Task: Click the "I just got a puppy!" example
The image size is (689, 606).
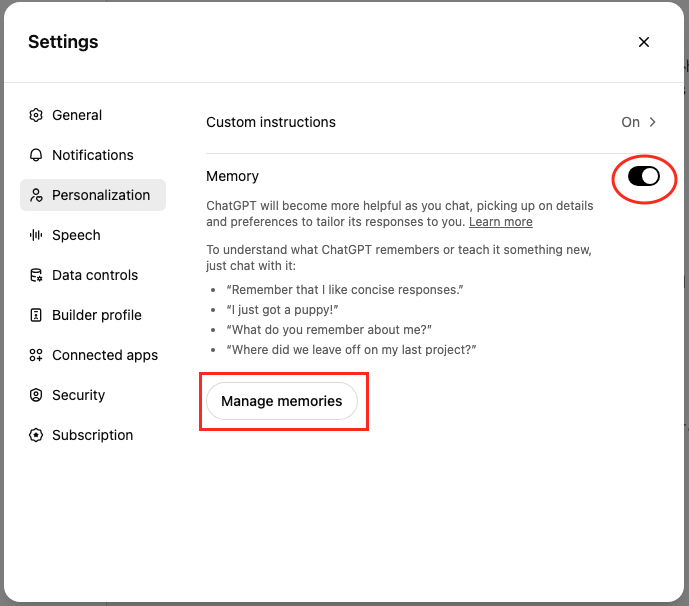Action: [x=282, y=310]
